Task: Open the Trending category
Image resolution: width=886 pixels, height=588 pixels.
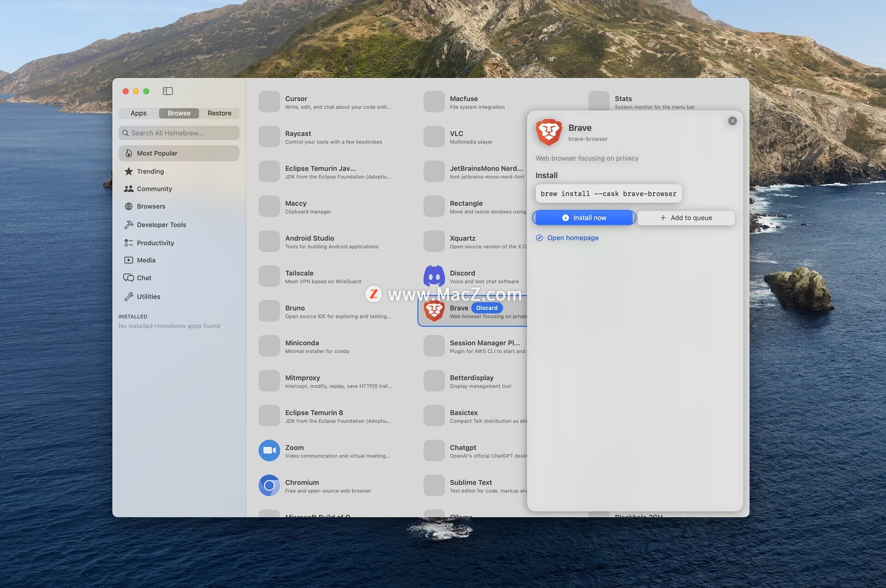Action: [x=179, y=171]
